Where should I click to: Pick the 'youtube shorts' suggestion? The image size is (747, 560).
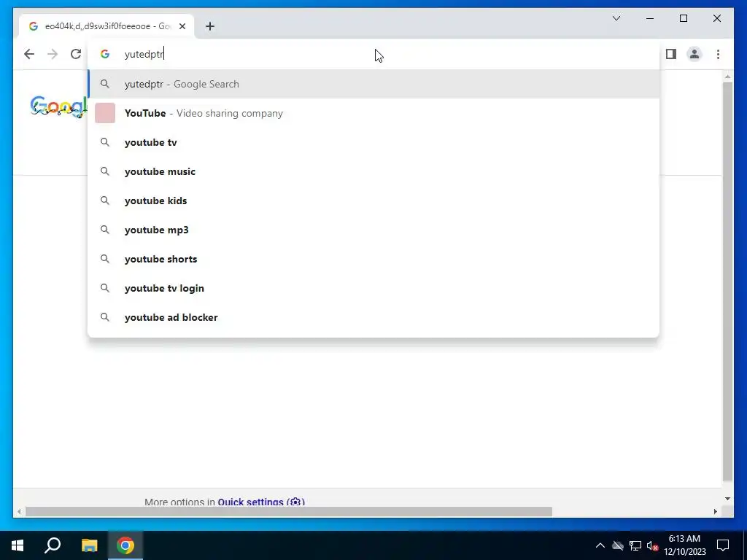(373, 259)
